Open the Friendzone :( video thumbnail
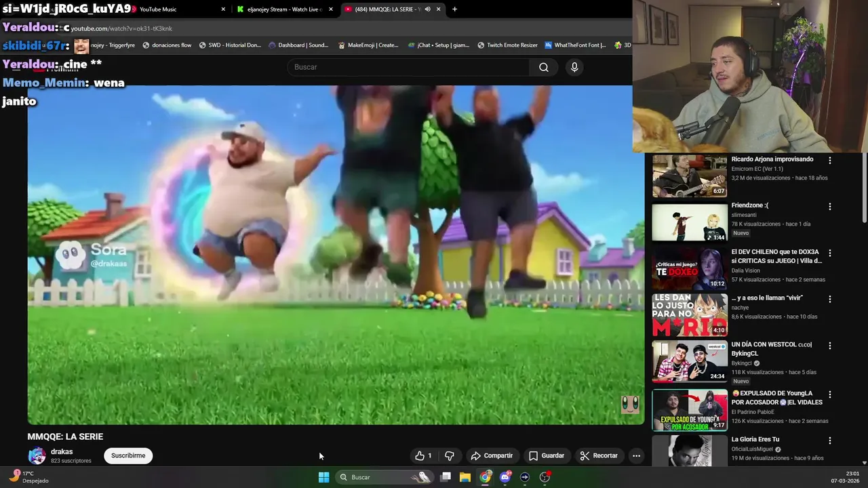Image resolution: width=868 pixels, height=488 pixels. tap(690, 222)
